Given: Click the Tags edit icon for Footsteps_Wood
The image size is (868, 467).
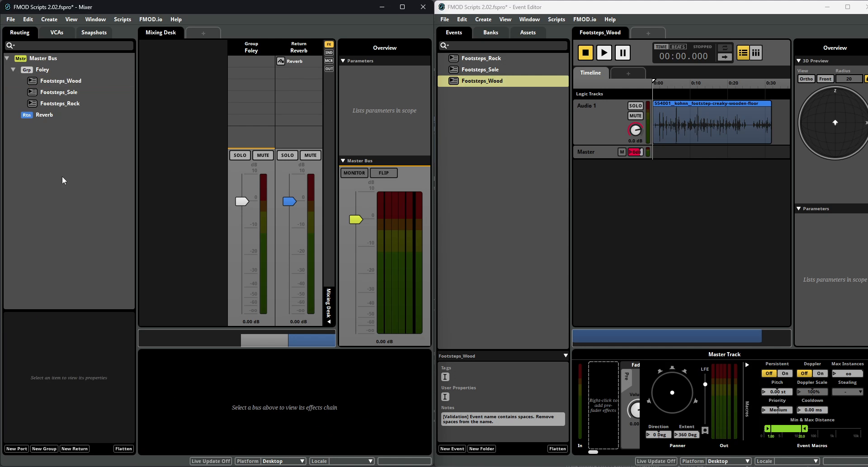Looking at the screenshot, I should 445,377.
